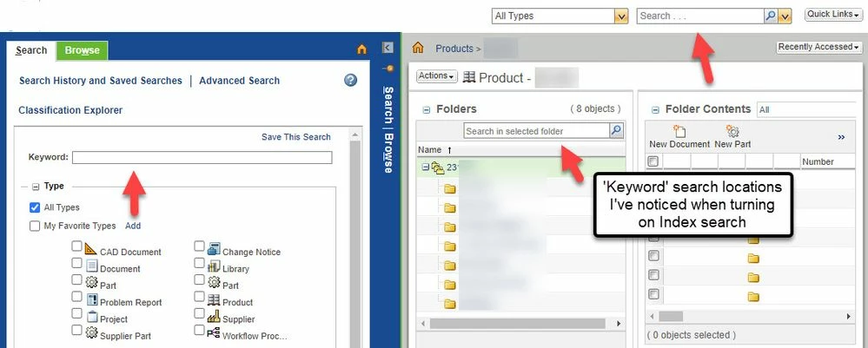Click inside the Keyword input field
This screenshot has height=348, width=868.
tap(202, 158)
